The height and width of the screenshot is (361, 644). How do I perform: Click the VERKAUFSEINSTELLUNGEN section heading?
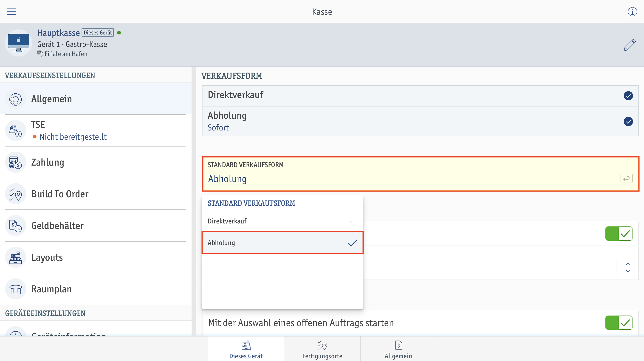[50, 76]
